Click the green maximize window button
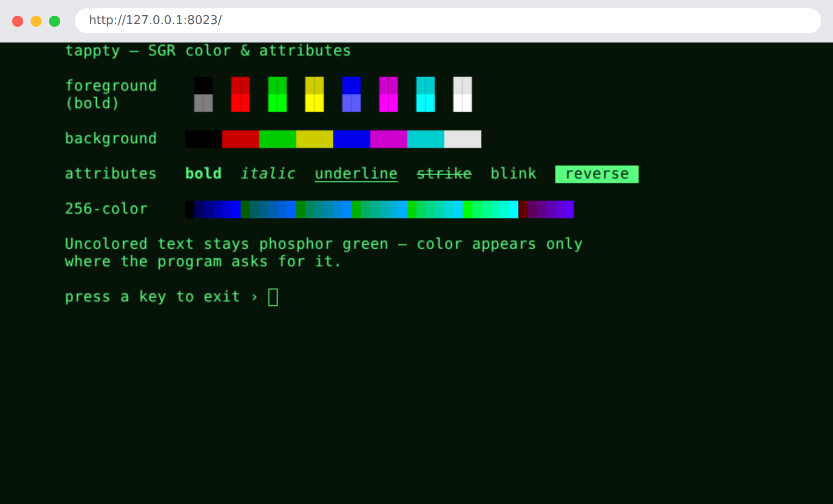 tap(55, 21)
